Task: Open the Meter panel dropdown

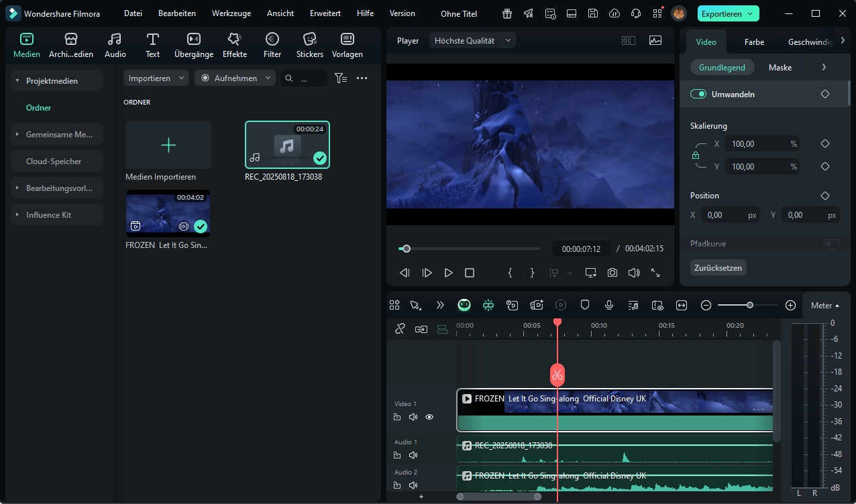Action: [825, 306]
